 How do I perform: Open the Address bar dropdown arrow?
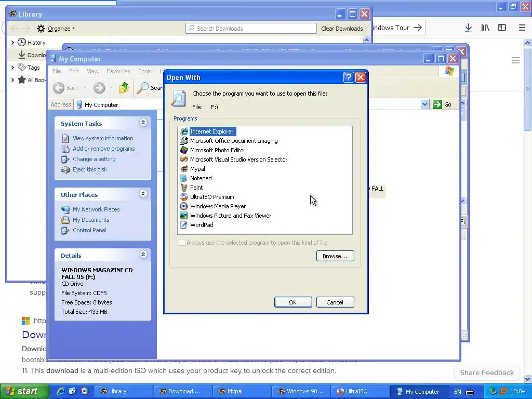click(424, 104)
